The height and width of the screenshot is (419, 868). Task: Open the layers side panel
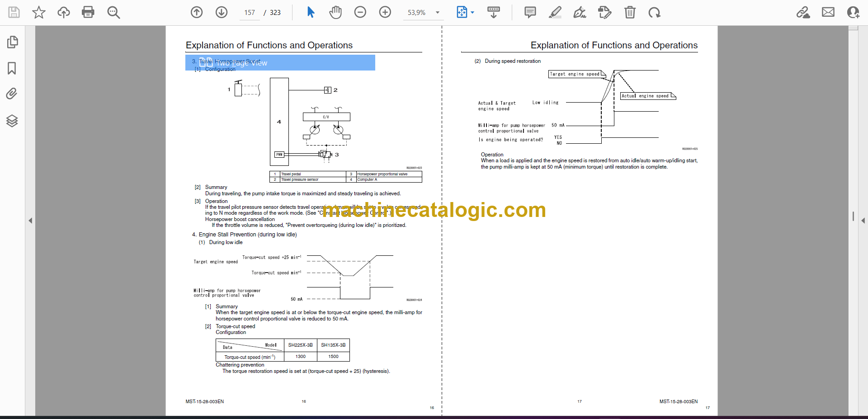coord(12,121)
